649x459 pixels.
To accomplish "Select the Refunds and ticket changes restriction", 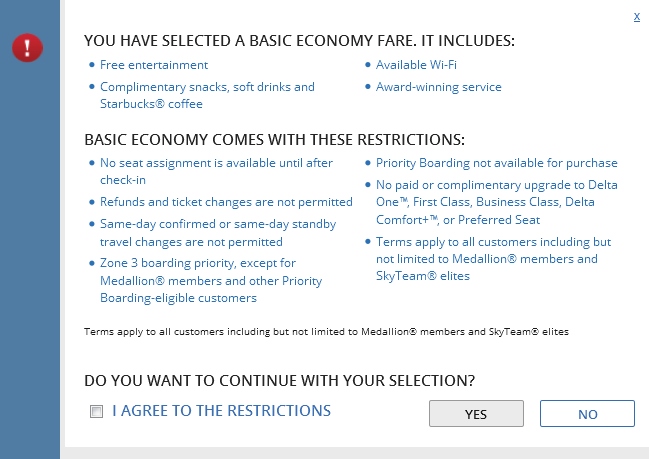I will [210, 202].
